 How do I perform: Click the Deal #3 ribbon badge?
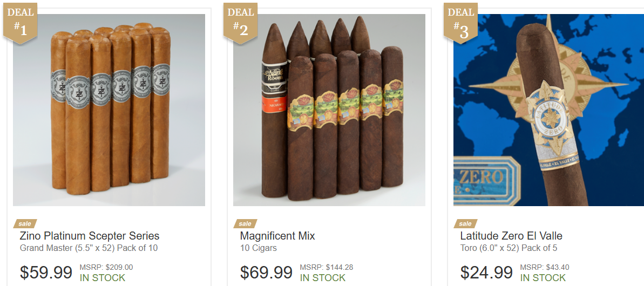(x=460, y=23)
